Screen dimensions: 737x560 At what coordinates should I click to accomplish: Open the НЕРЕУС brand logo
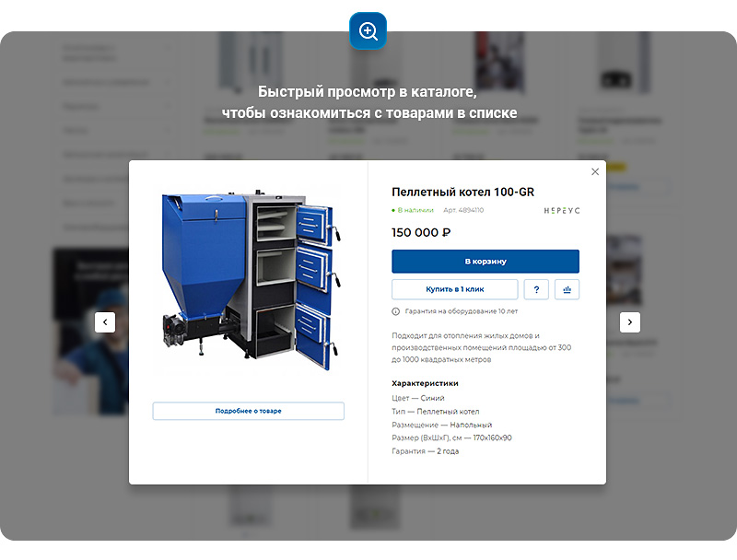click(561, 211)
